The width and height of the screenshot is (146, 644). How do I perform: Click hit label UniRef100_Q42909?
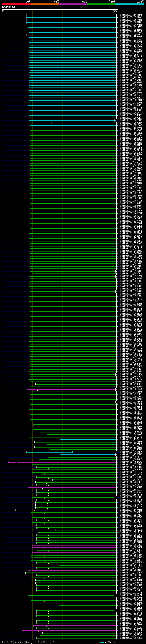click(131, 387)
